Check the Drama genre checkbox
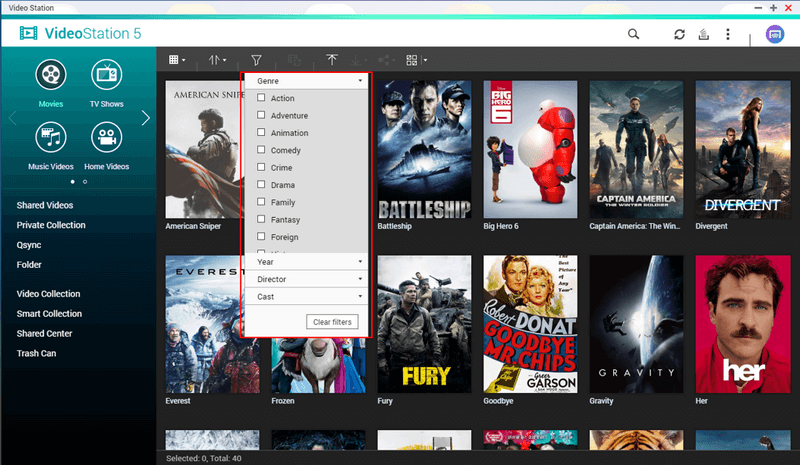Viewport: 800px width, 465px height. click(261, 184)
